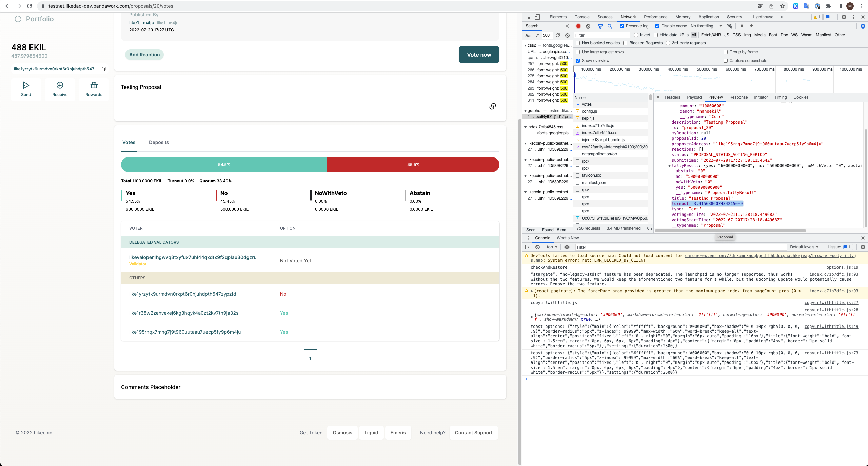Check Has blocked cookies checkbox
This screenshot has height=466, width=868.
(x=578, y=43)
